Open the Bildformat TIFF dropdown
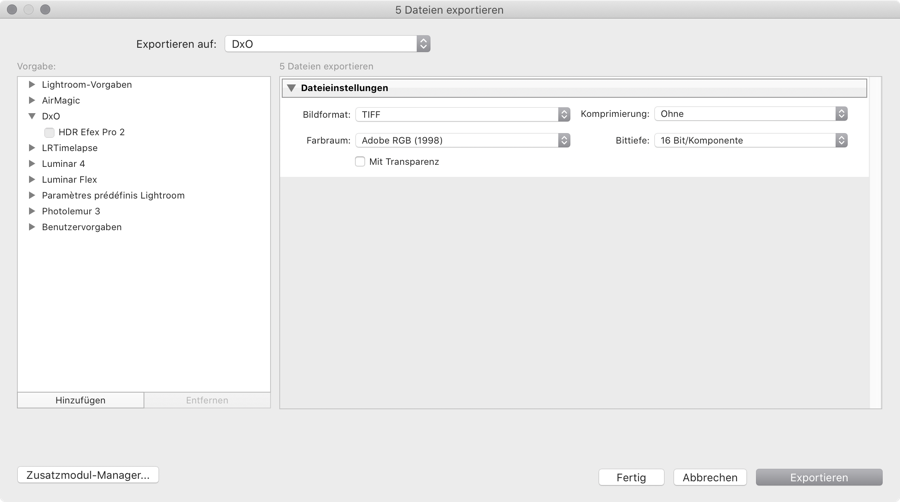900x502 pixels. [463, 114]
